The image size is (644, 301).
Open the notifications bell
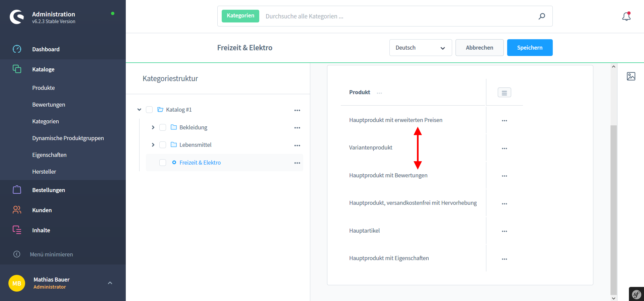tap(626, 16)
